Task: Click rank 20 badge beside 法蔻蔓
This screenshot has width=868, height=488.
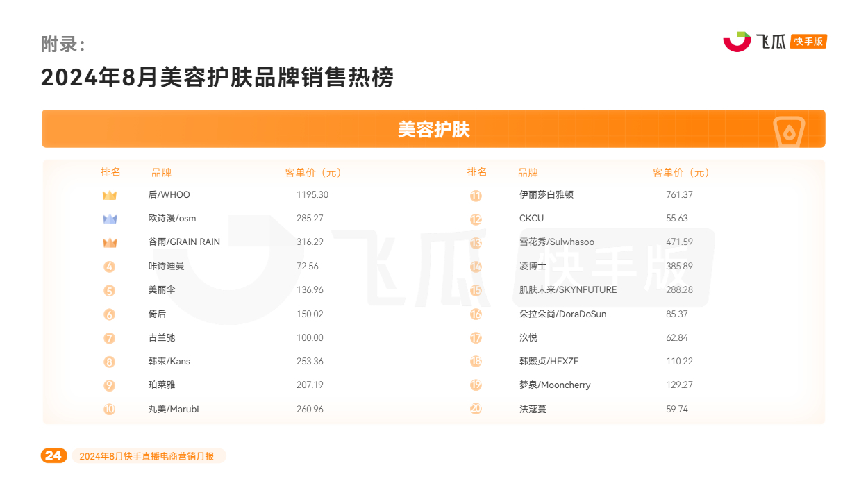Action: click(476, 410)
